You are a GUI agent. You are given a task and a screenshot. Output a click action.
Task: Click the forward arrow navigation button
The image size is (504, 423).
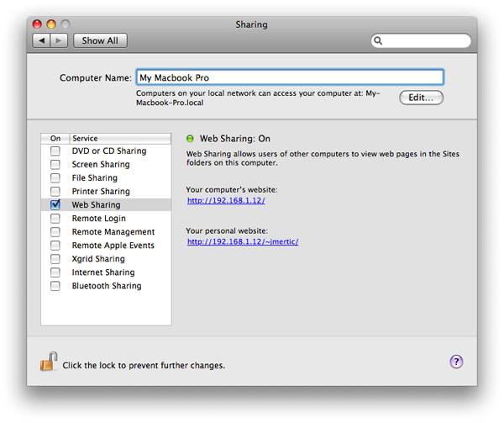tap(59, 40)
